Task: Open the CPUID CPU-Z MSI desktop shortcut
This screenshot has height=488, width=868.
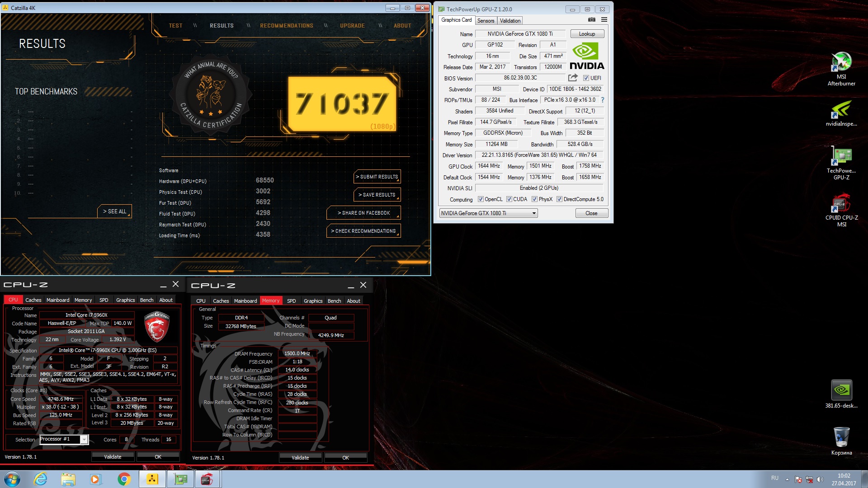Action: tap(841, 211)
